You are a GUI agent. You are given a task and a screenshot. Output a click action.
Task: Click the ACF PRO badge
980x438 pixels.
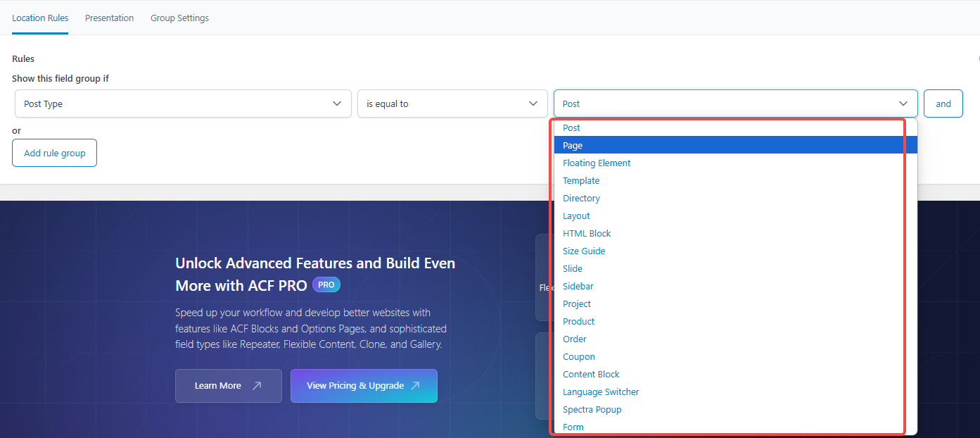coord(326,285)
